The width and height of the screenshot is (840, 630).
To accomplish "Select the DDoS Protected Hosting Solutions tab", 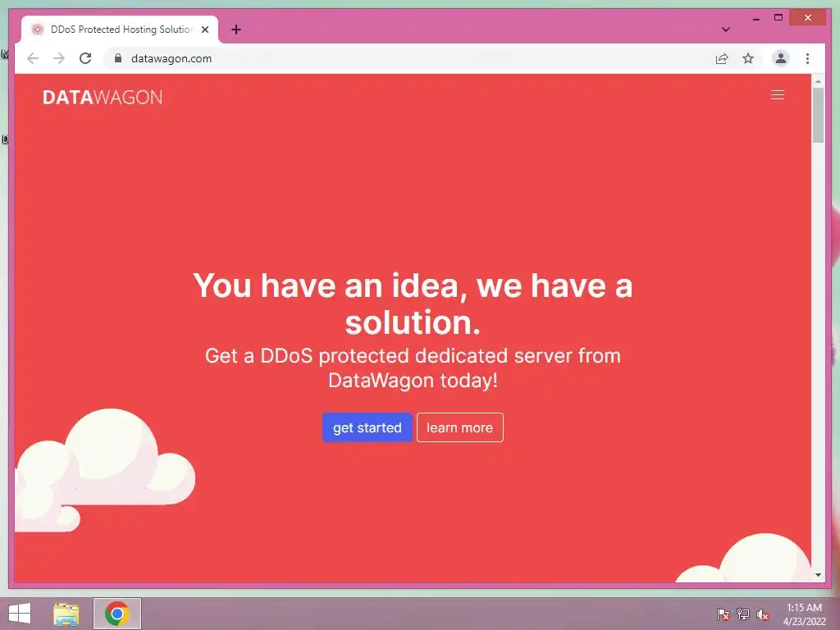I will tap(120, 30).
